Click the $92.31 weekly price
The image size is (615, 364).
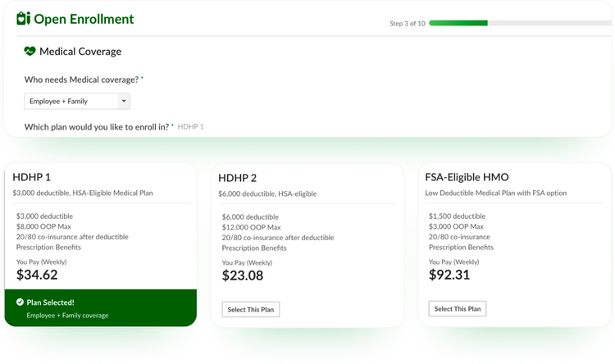(449, 275)
